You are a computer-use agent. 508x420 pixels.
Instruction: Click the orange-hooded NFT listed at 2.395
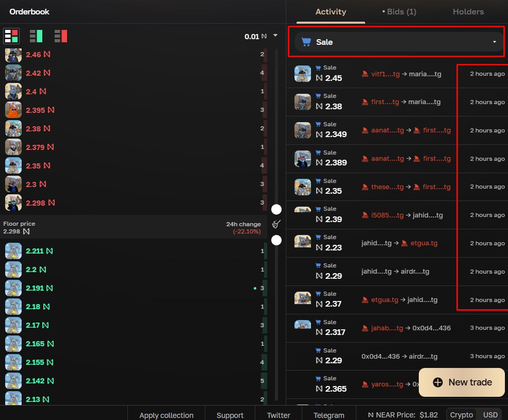[x=13, y=110]
